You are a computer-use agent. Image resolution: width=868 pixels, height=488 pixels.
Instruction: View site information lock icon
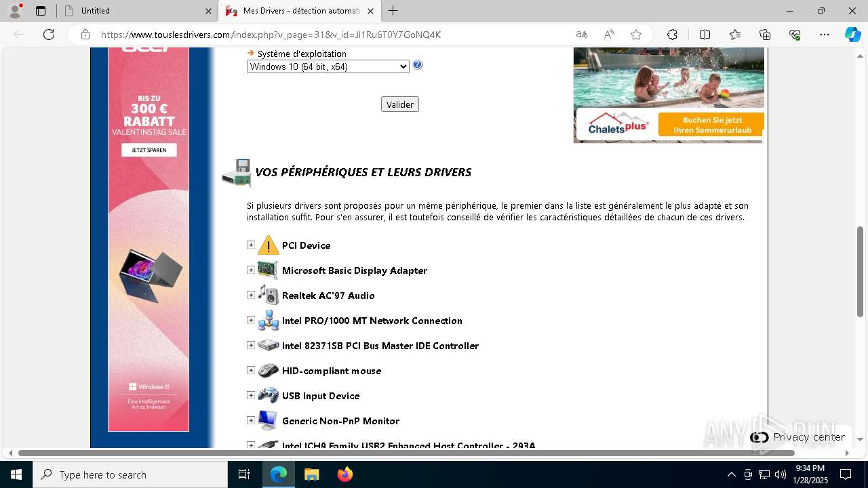(x=85, y=35)
